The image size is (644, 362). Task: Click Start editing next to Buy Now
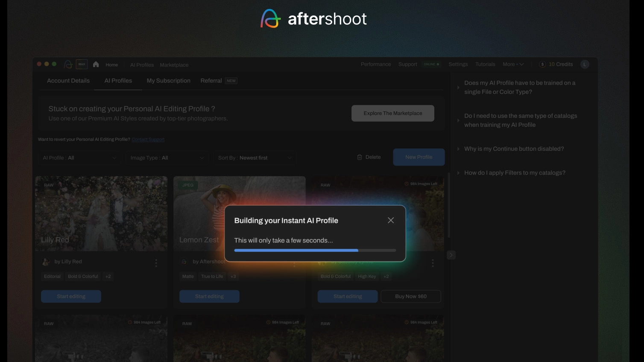348,296
